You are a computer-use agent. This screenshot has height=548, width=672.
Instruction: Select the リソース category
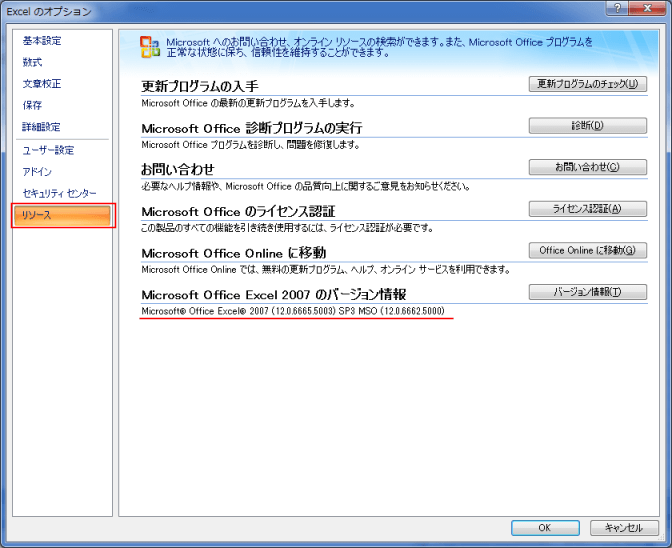(63, 215)
